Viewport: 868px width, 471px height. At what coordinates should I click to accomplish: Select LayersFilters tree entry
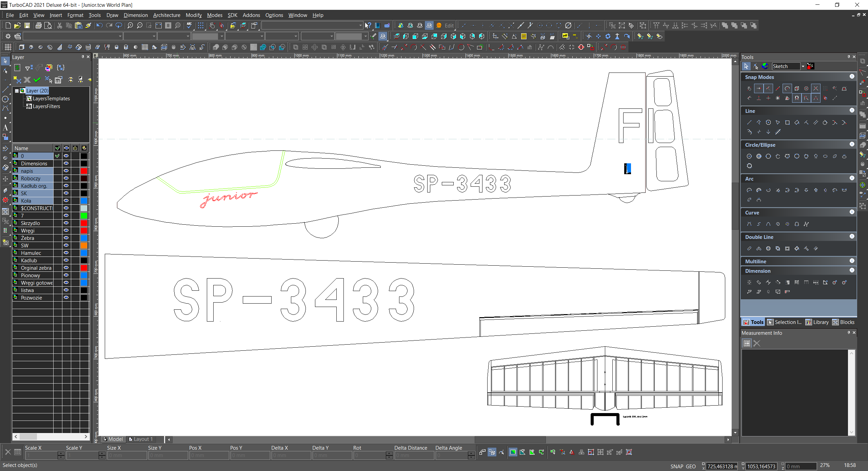46,106
